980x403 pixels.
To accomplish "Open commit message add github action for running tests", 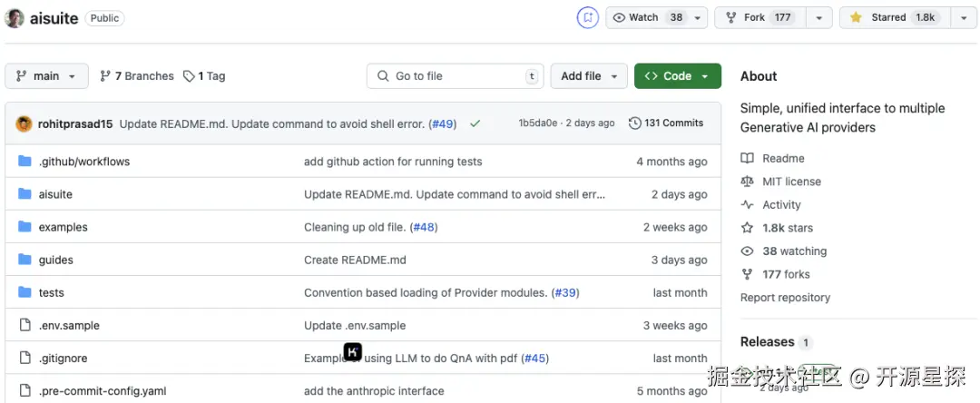I will 393,162.
